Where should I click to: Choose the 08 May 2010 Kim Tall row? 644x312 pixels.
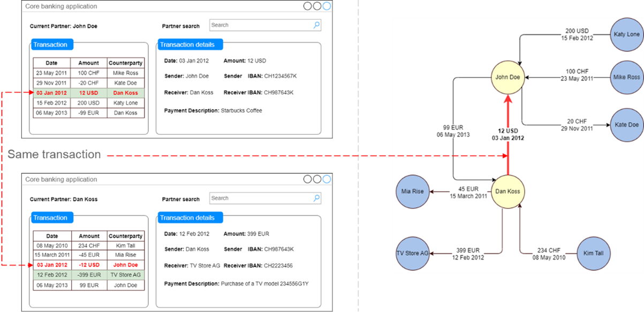88,245
